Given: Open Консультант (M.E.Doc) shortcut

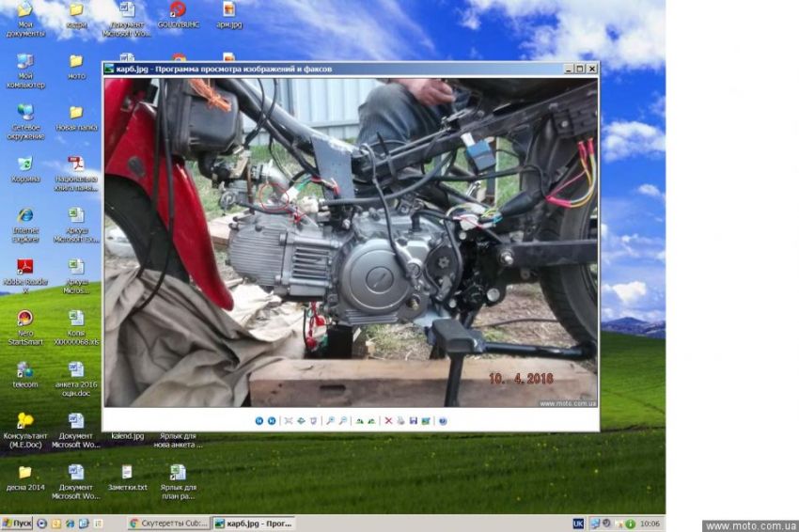Looking at the screenshot, I should pos(25,431).
